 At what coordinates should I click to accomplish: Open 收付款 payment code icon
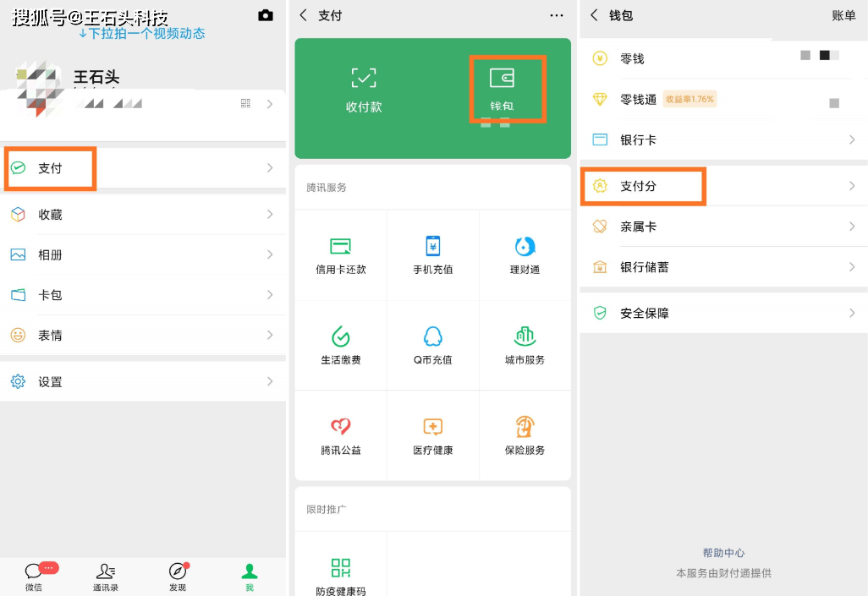coord(364,79)
